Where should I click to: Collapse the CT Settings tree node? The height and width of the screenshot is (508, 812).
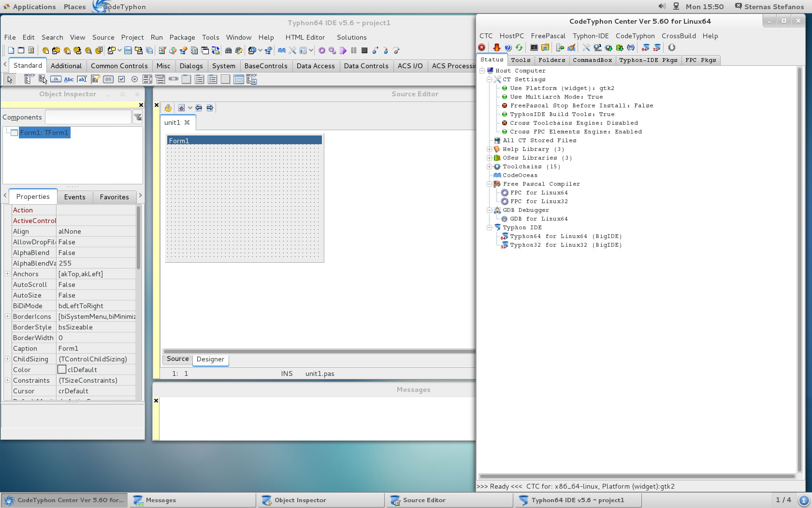tap(489, 79)
